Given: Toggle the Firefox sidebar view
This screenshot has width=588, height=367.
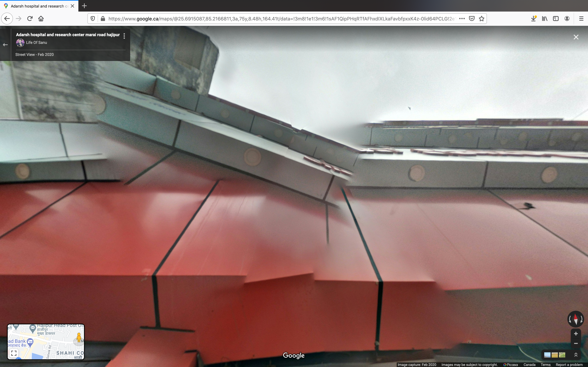Looking at the screenshot, I should coord(556,19).
